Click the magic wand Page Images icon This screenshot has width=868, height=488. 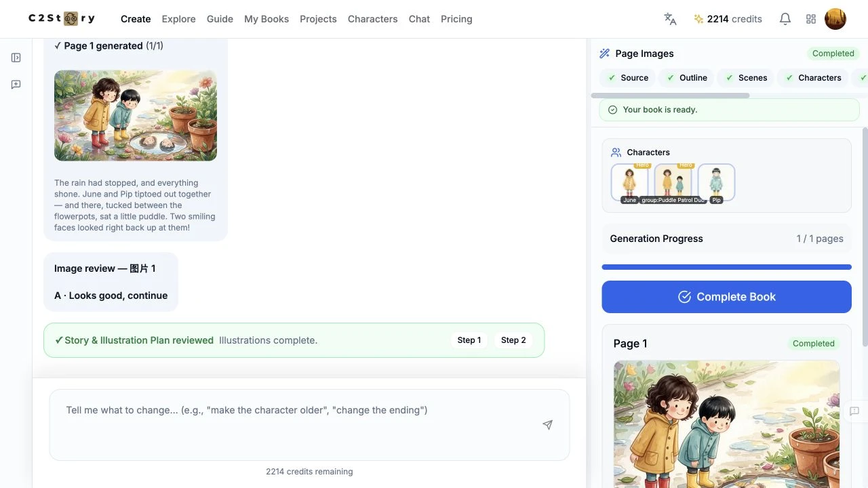pos(605,54)
